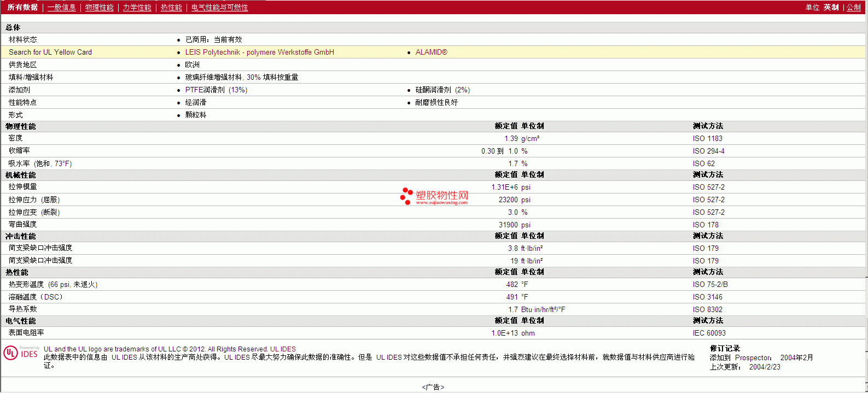
Task: Switch units to 公制
Action: pyautogui.click(x=854, y=7)
